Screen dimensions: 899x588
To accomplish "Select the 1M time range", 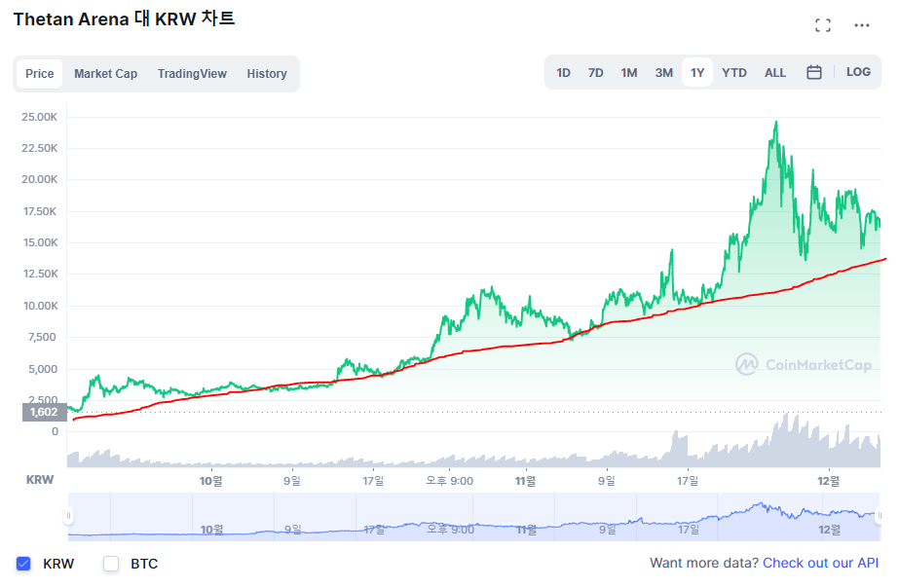I will pyautogui.click(x=629, y=73).
